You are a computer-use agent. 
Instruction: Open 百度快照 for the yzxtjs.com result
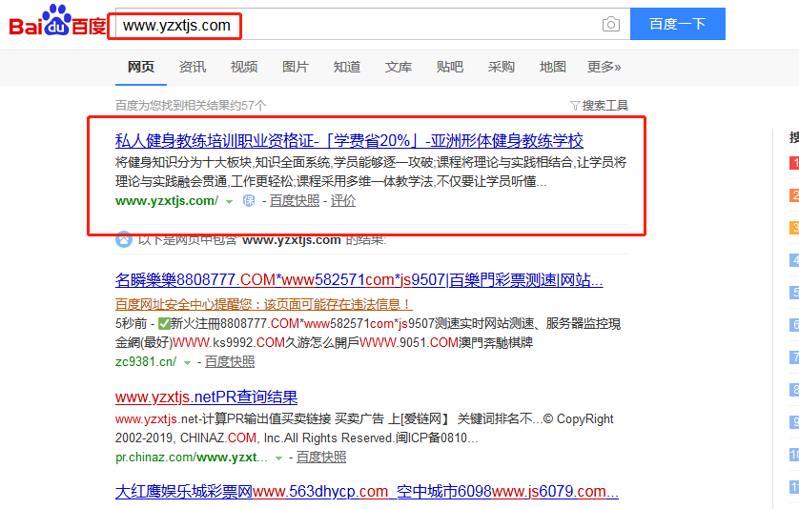pyautogui.click(x=295, y=201)
